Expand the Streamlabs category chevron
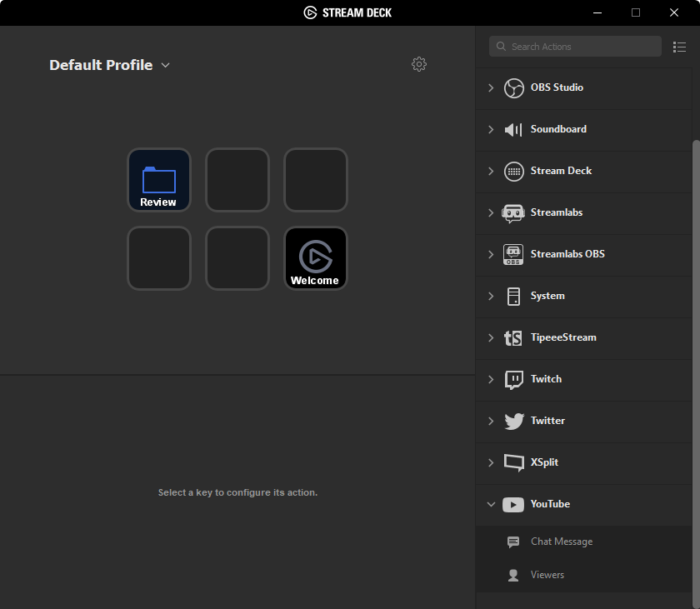The image size is (700, 609). click(x=491, y=212)
